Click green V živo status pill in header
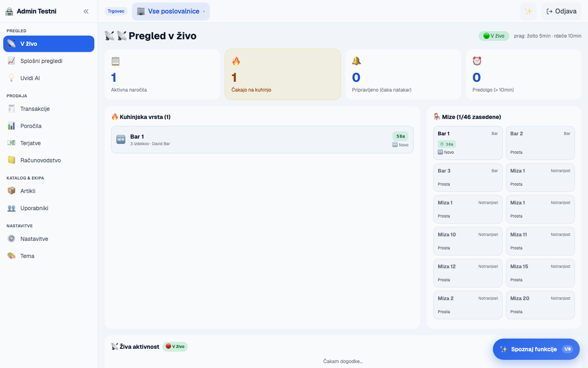588x368 pixels. [x=494, y=36]
